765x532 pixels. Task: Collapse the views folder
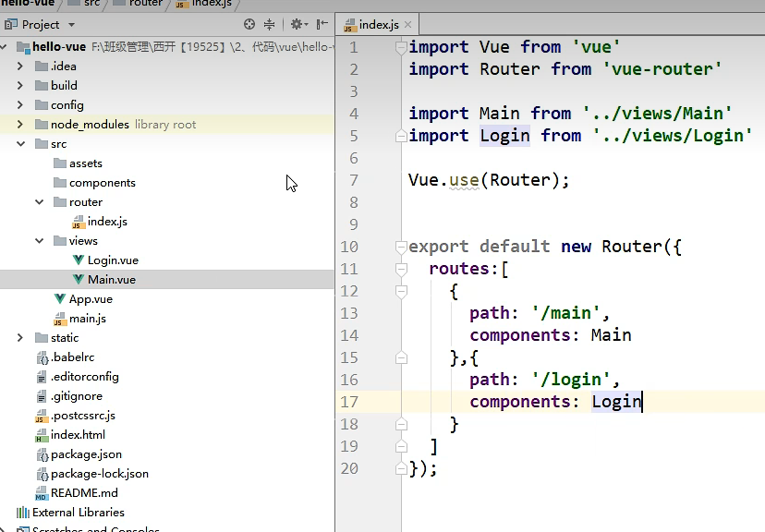coord(40,241)
